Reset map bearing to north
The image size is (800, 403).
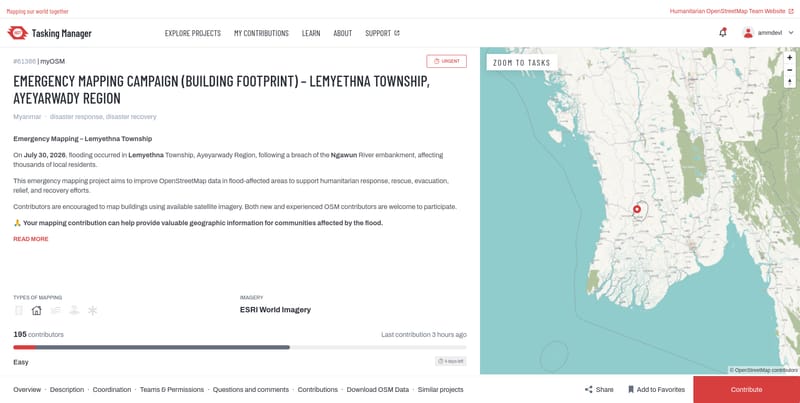[790, 82]
